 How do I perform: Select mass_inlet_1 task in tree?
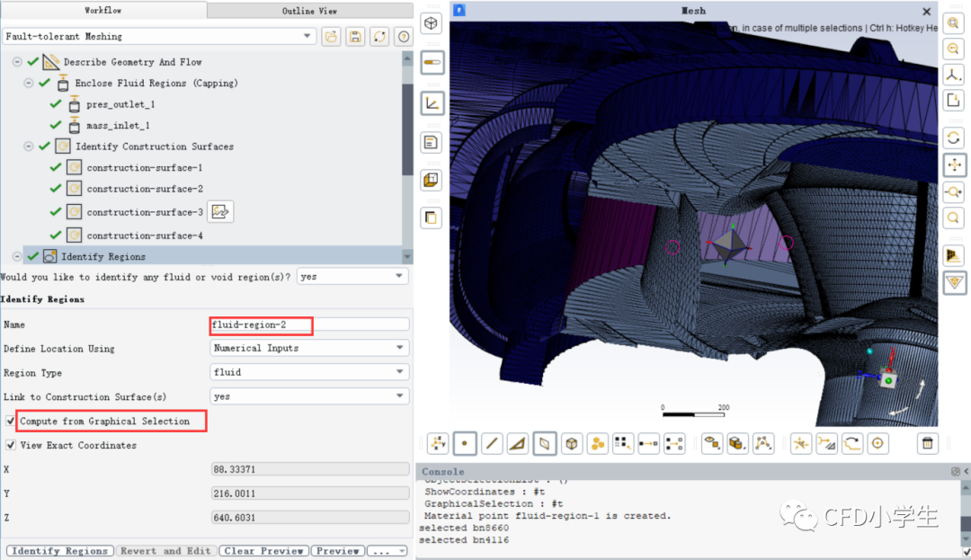tap(118, 125)
